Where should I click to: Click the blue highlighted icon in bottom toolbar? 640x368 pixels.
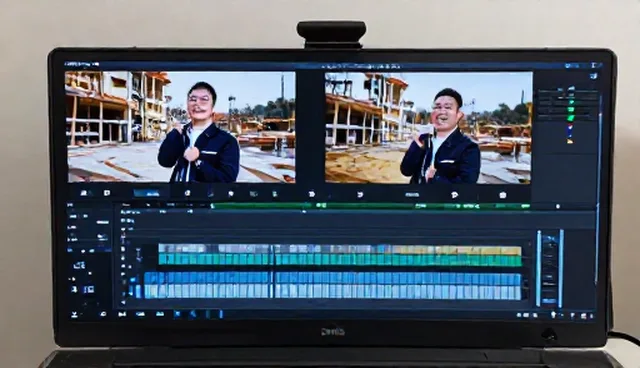[x=177, y=314]
